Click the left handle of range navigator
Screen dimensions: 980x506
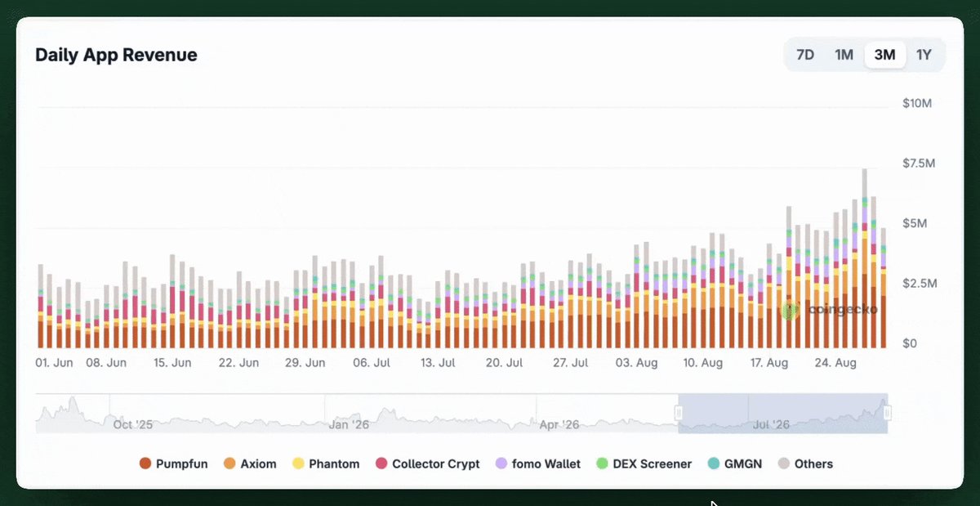678,413
